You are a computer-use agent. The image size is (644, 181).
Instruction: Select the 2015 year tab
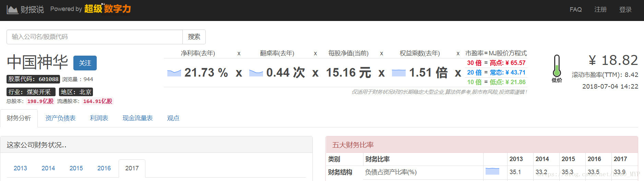pos(76,168)
